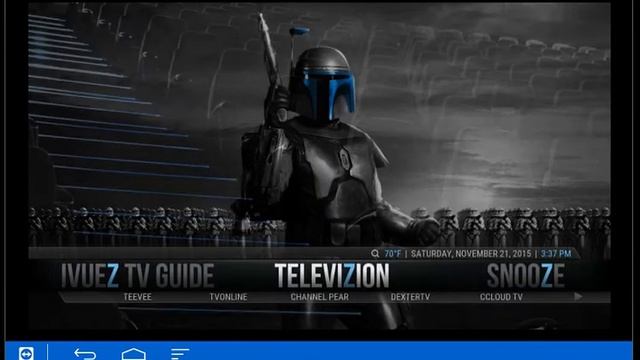The height and width of the screenshot is (360, 640).
Task: Open the DEXTERTV submenu entry
Action: click(x=410, y=297)
